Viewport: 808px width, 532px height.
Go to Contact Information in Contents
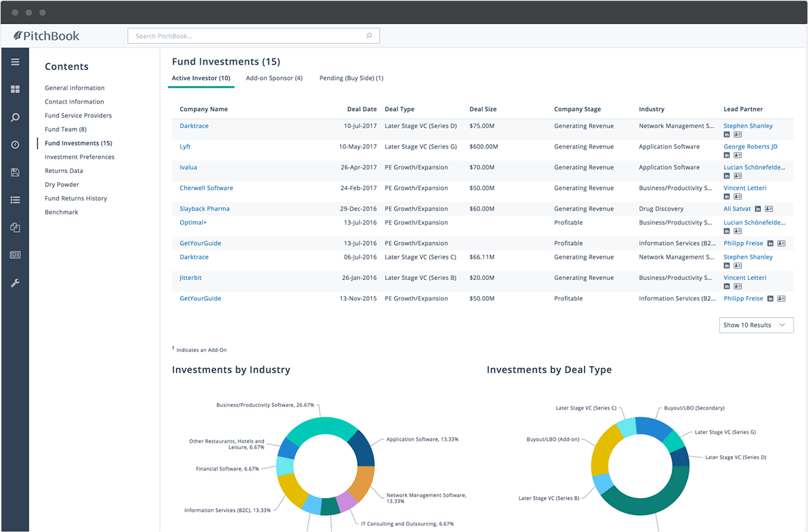[74, 102]
